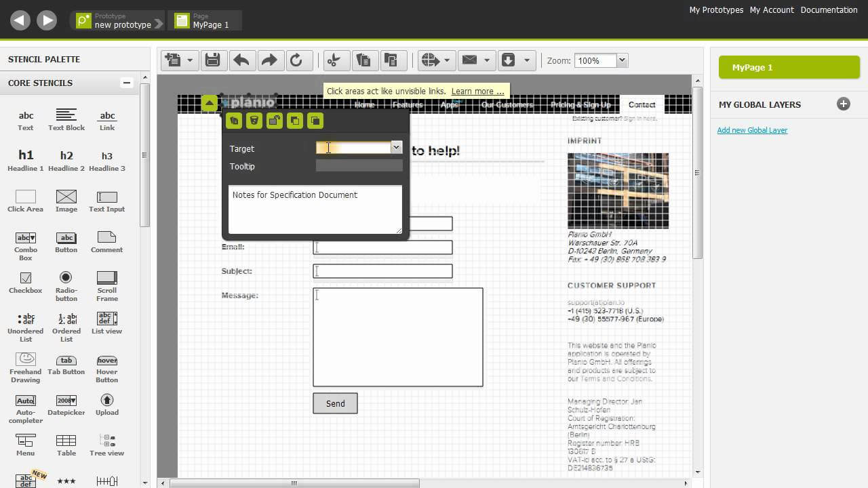Click the Add new Global Layer link
Viewport: 868px width, 488px height.
click(x=752, y=130)
